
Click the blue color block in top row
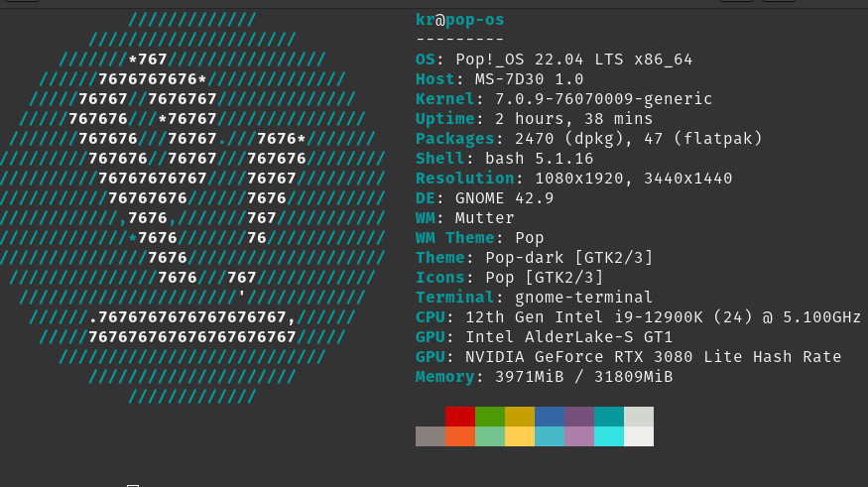pyautogui.click(x=550, y=417)
